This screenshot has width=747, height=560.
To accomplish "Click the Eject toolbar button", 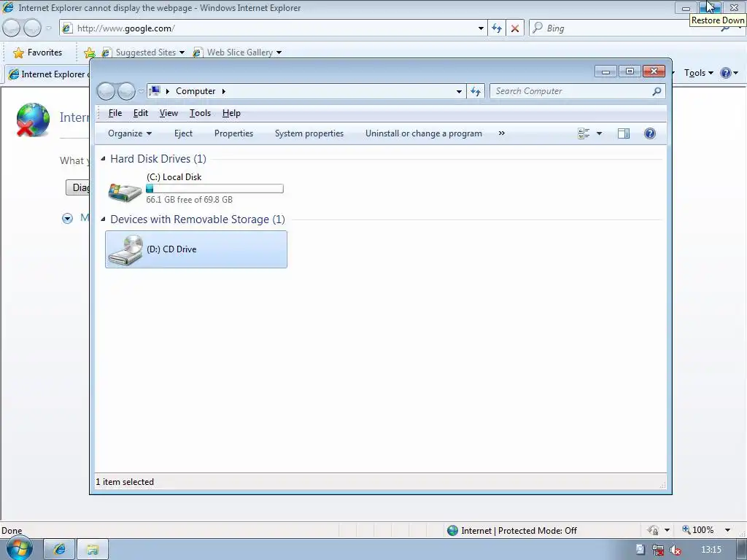I will [183, 133].
